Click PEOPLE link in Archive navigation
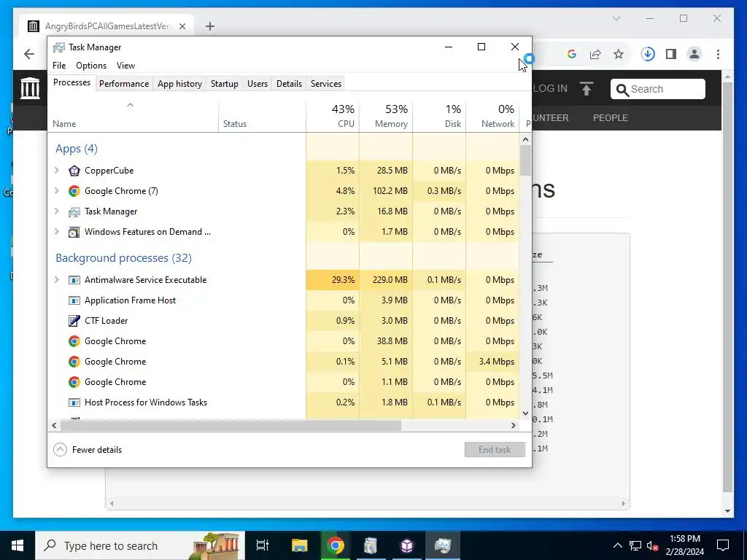 [x=611, y=118]
